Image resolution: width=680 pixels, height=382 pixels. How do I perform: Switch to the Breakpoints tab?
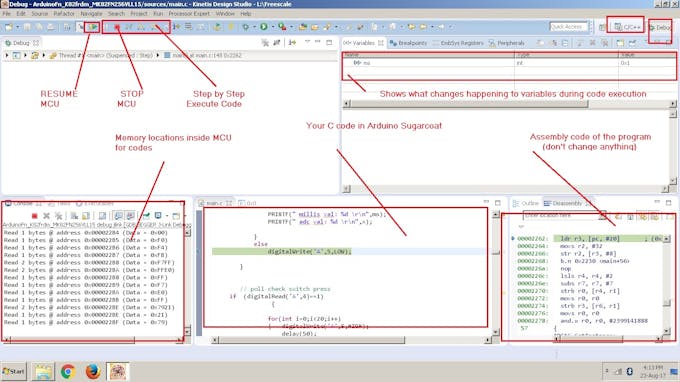[408, 43]
